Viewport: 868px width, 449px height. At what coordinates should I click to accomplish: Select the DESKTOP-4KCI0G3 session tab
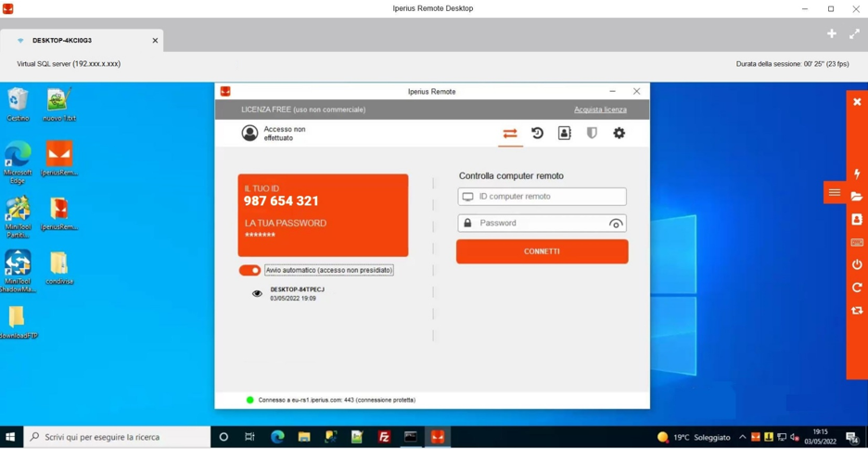coord(82,41)
